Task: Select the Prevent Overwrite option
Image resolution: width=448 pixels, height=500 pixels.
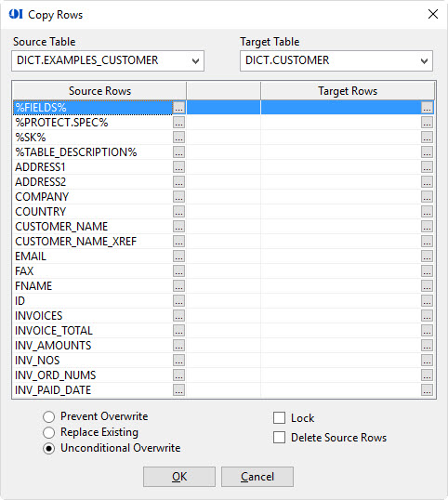Action: [x=48, y=416]
